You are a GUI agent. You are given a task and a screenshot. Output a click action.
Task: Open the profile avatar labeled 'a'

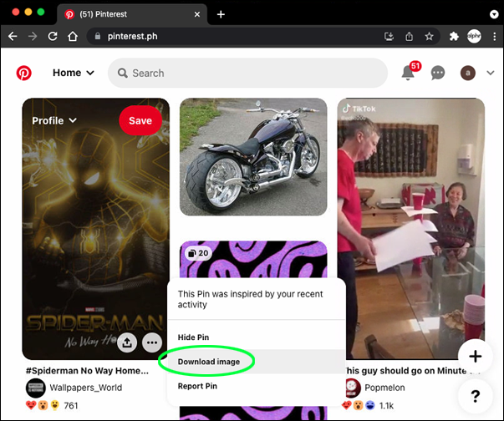click(468, 73)
